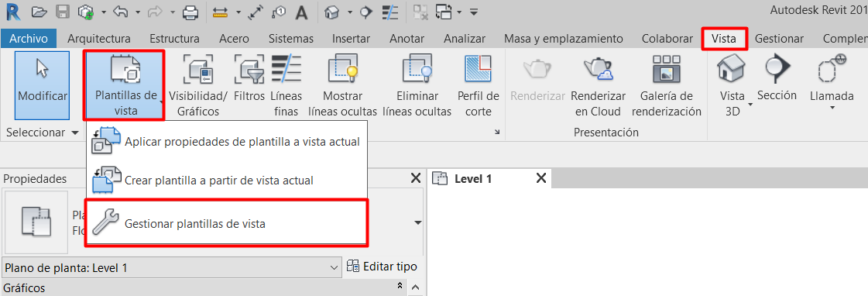This screenshot has width=868, height=296.
Task: Expand the Seleccionar panel dropdown
Action: pyautogui.click(x=43, y=133)
